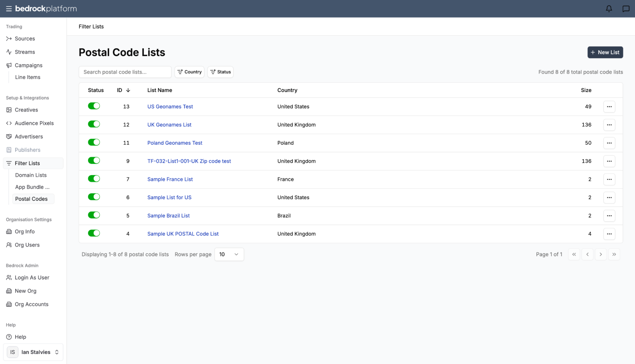Open Domain Lists in sidebar
This screenshot has height=364, width=635.
(x=31, y=175)
